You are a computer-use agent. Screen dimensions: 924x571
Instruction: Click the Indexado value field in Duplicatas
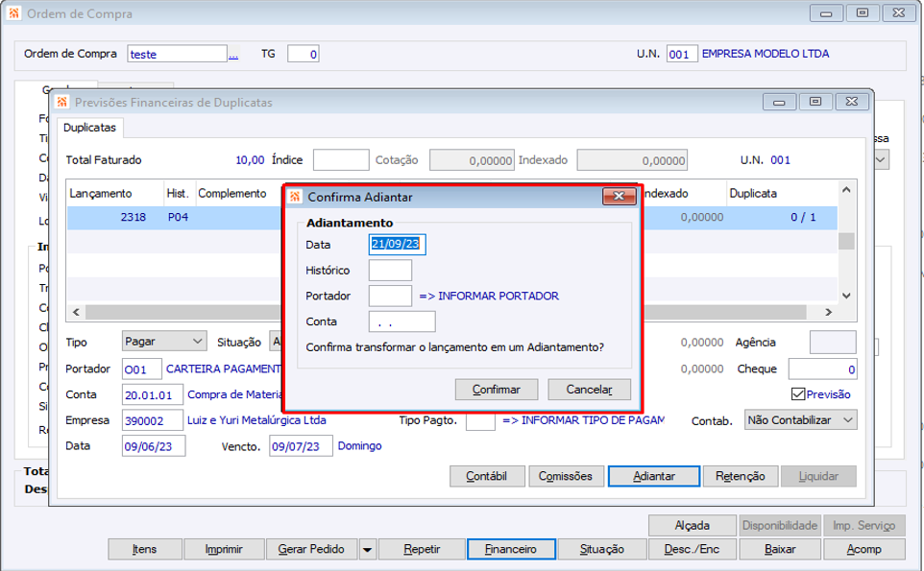tap(632, 160)
